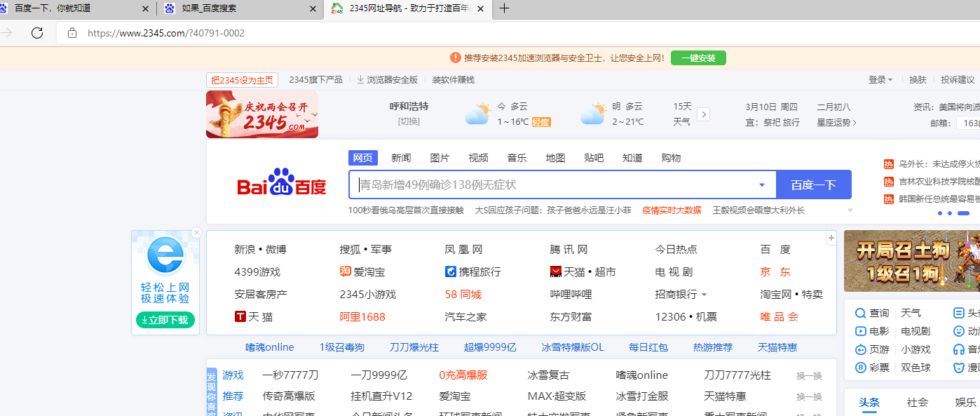This screenshot has height=416, width=980.
Task: Click plus icon on site grid
Action: point(831,238)
